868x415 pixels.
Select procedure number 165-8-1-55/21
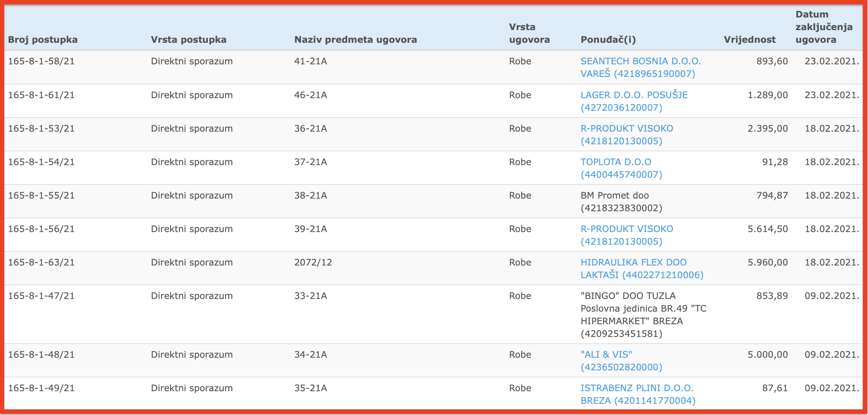pos(41,195)
